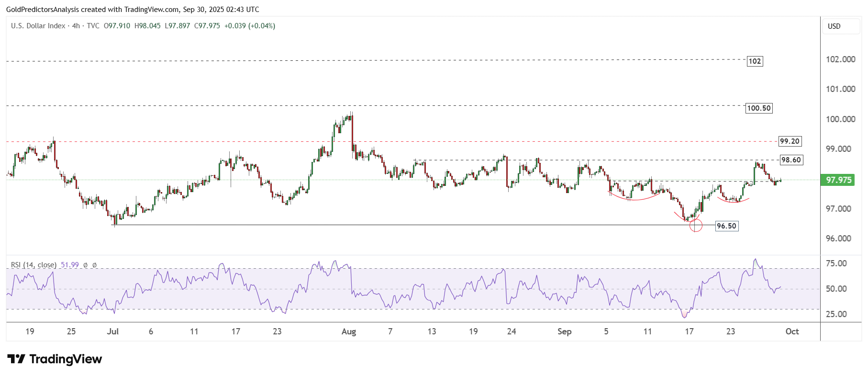This screenshot has width=868, height=377.
Task: Click the 96.50 support level label
Action: [726, 226]
